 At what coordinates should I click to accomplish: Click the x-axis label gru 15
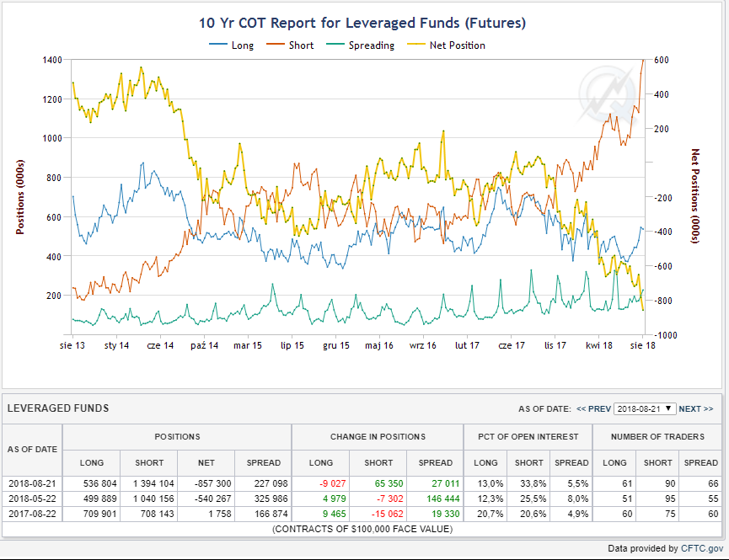(336, 345)
